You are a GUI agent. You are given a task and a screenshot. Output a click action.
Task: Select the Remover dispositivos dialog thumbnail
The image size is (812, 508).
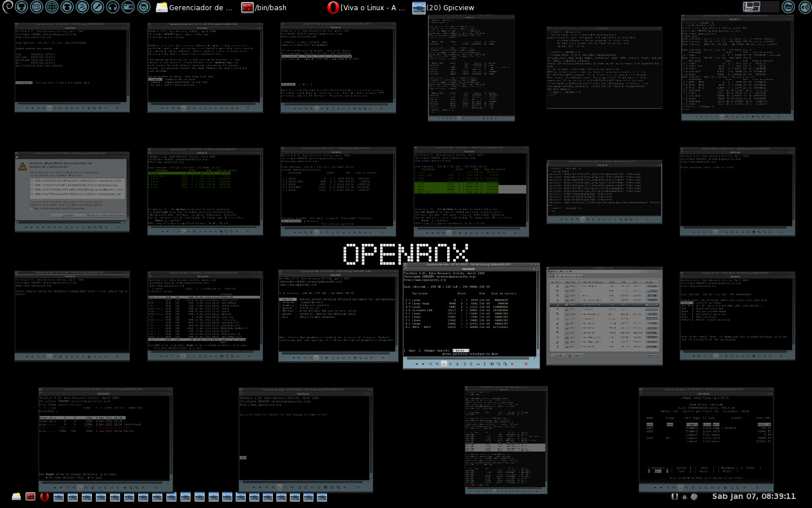click(72, 191)
